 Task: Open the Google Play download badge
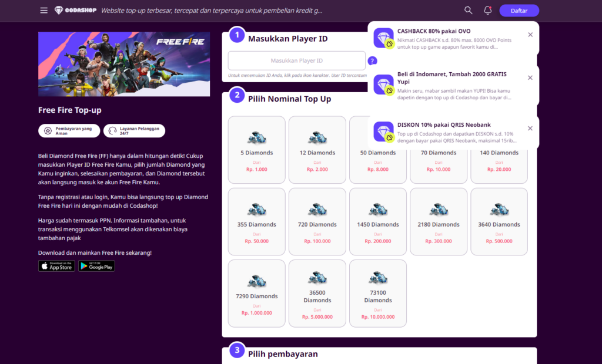point(96,266)
